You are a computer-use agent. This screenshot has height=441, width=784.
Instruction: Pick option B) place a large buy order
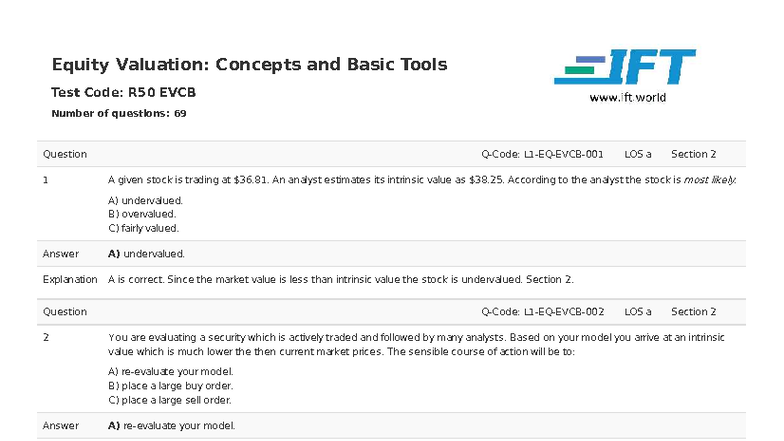(169, 386)
